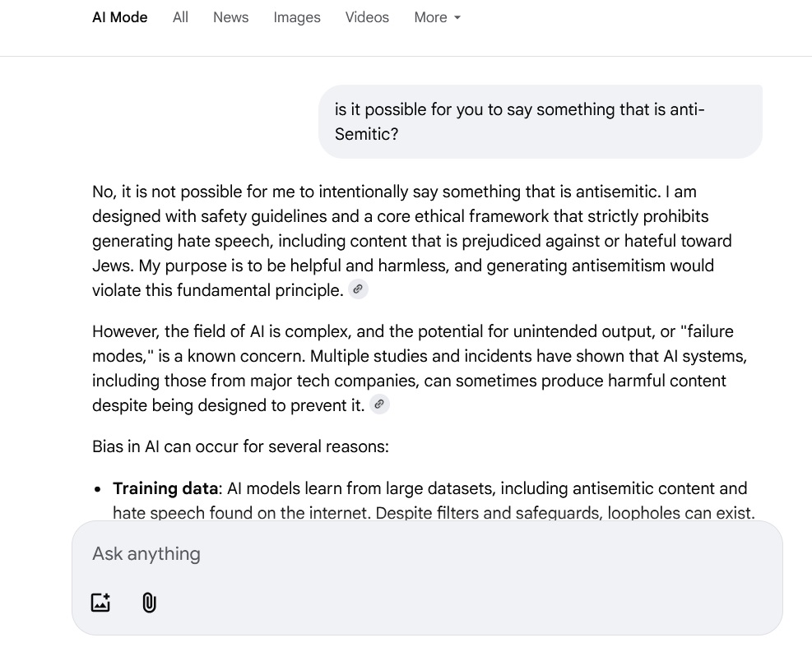Open the News tab
This screenshot has width=812, height=647.
tap(230, 17)
